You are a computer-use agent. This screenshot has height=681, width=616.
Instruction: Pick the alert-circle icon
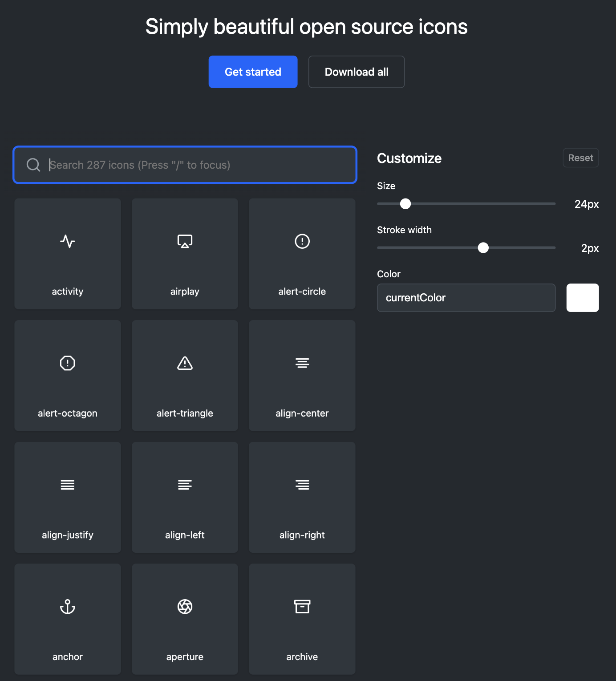[x=302, y=254]
